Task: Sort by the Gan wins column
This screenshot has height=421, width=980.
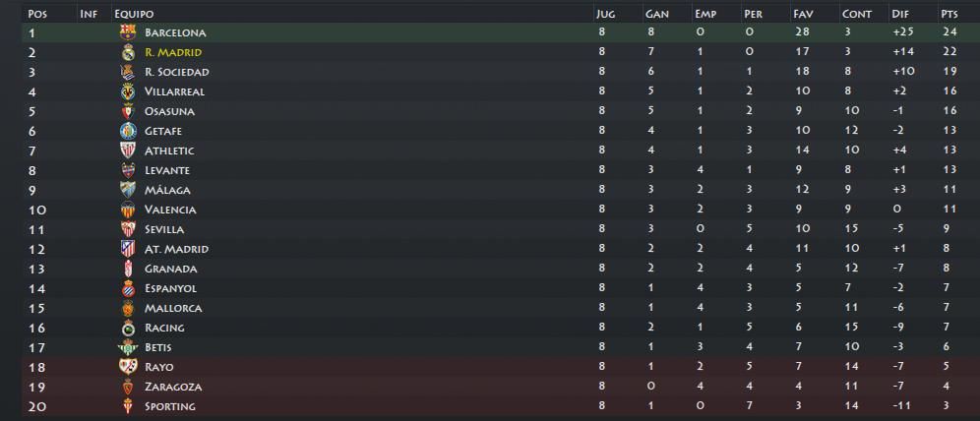Action: click(657, 14)
